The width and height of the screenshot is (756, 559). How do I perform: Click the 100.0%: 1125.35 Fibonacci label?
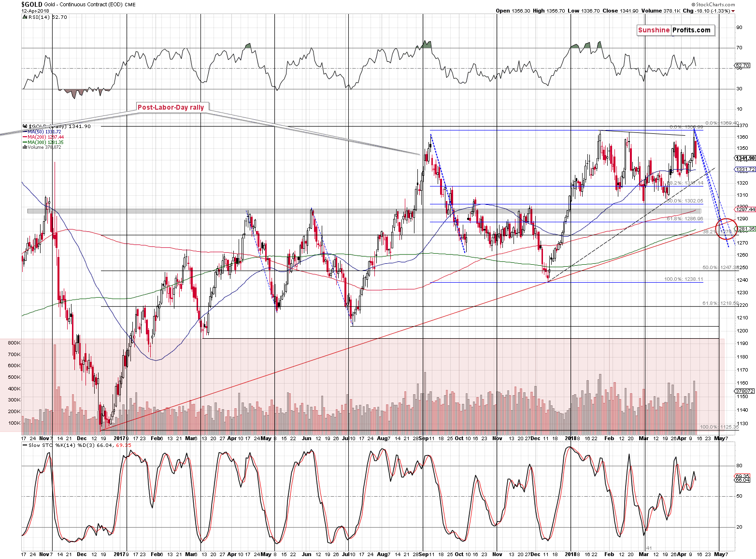click(x=719, y=427)
